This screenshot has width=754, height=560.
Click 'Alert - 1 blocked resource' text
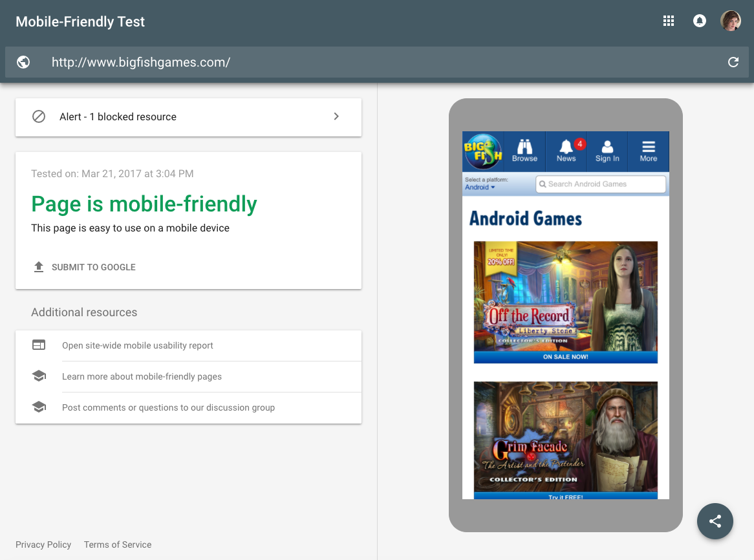pos(118,117)
